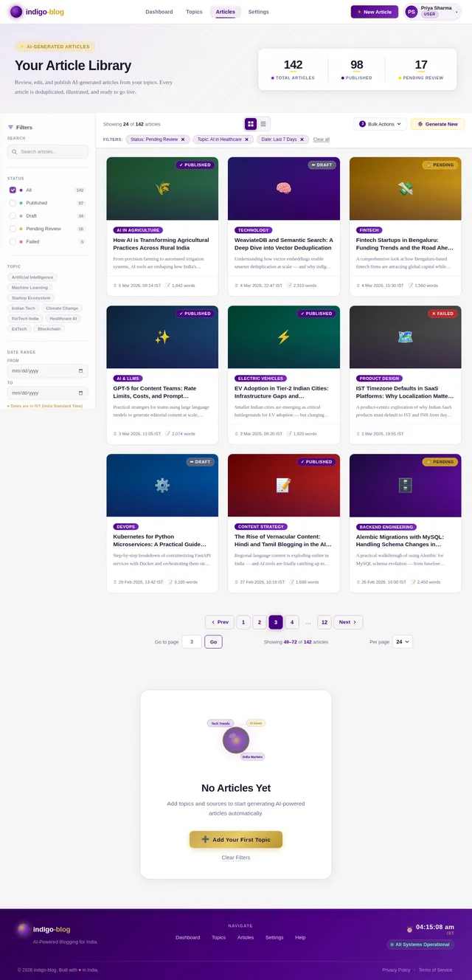Expand the Priya Sharma user menu
Screen dimensions: 472x980
(x=431, y=12)
